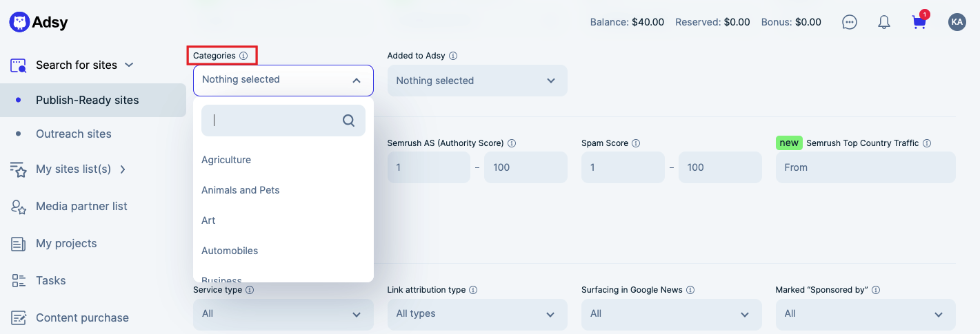980x334 pixels.
Task: Open the notifications bell
Action: pyautogui.click(x=883, y=22)
